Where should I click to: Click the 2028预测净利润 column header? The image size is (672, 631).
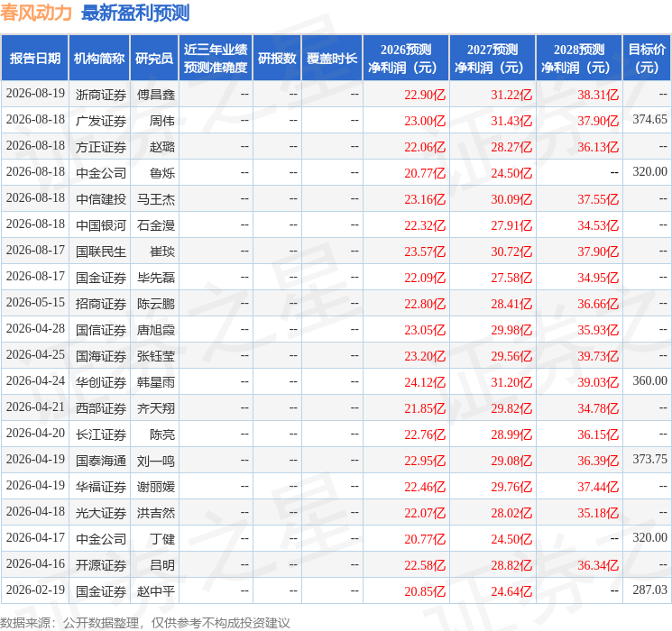coord(579,59)
